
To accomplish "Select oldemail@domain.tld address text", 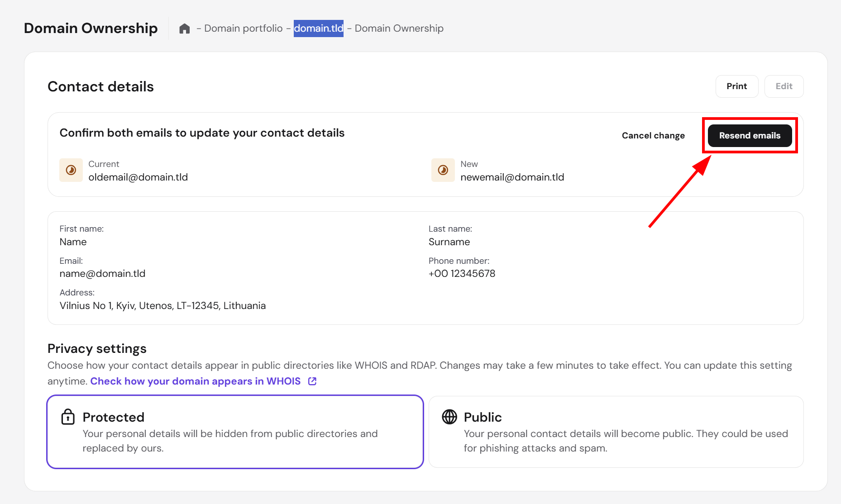I will pyautogui.click(x=138, y=177).
